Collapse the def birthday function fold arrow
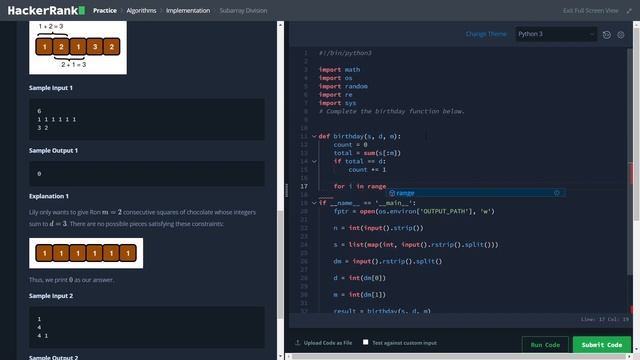 tap(314, 136)
